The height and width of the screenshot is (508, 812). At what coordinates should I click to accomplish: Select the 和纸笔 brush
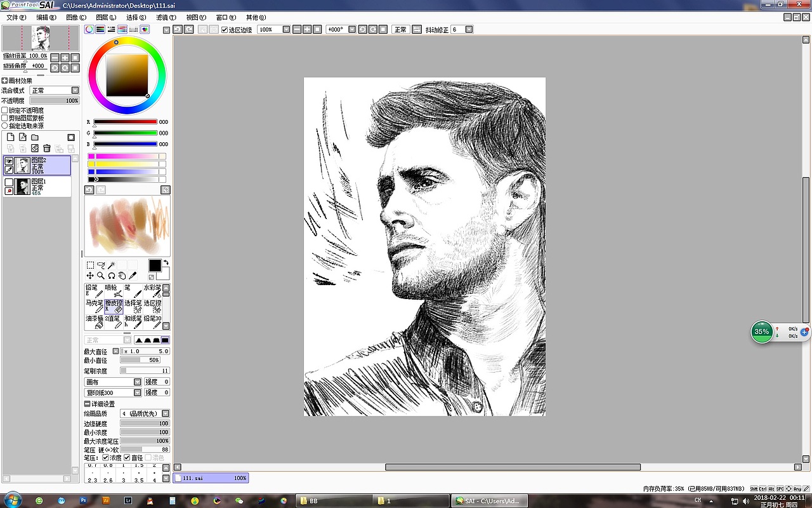pos(133,321)
